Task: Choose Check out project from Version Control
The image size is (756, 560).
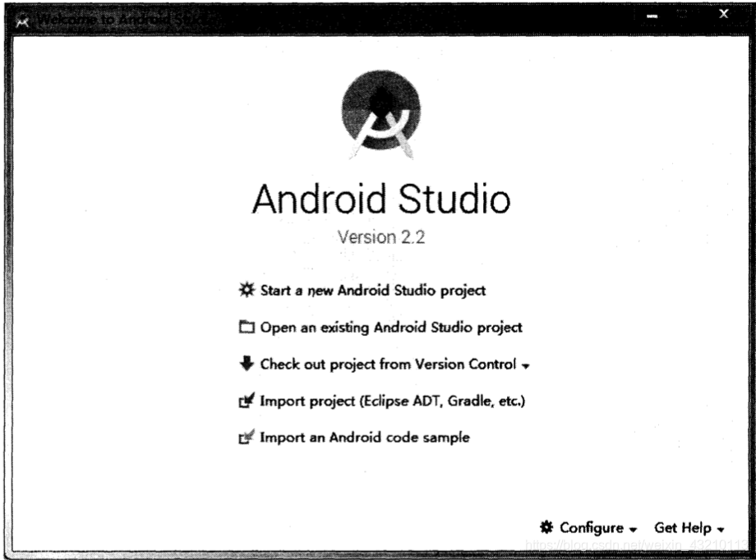Action: click(388, 365)
